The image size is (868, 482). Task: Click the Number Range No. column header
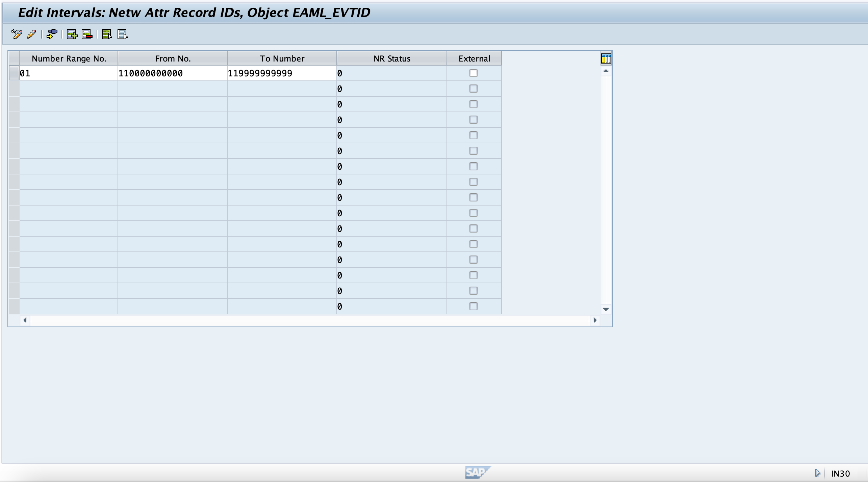tap(69, 58)
